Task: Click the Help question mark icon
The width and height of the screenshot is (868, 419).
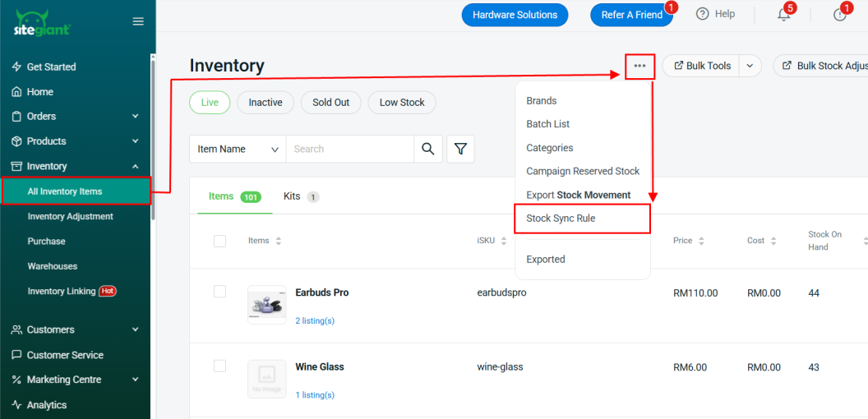Action: [x=702, y=14]
